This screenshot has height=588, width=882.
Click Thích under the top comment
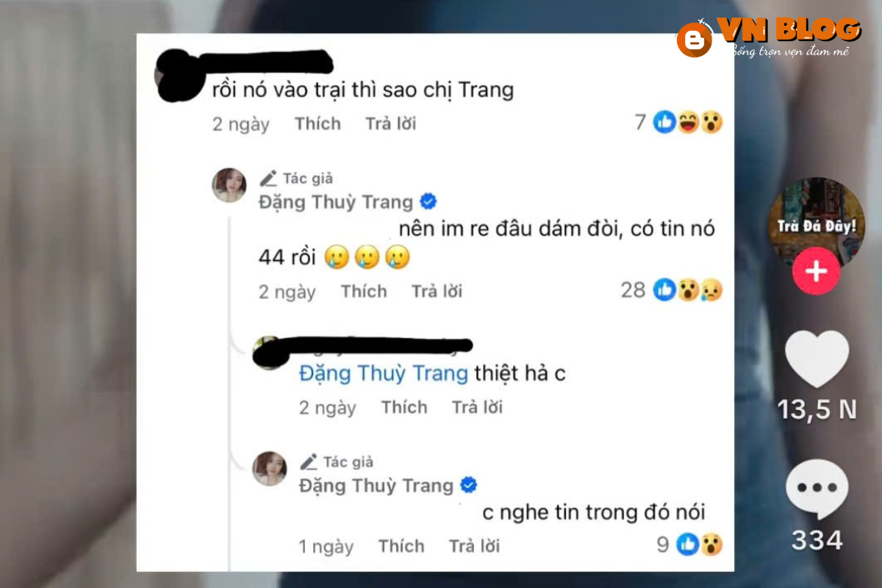318,123
